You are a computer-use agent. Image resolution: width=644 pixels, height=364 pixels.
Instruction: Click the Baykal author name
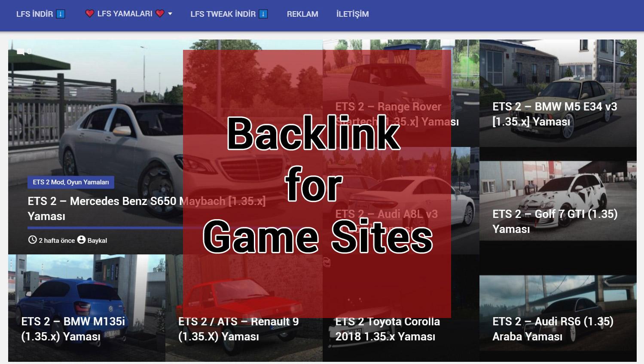pyautogui.click(x=98, y=240)
